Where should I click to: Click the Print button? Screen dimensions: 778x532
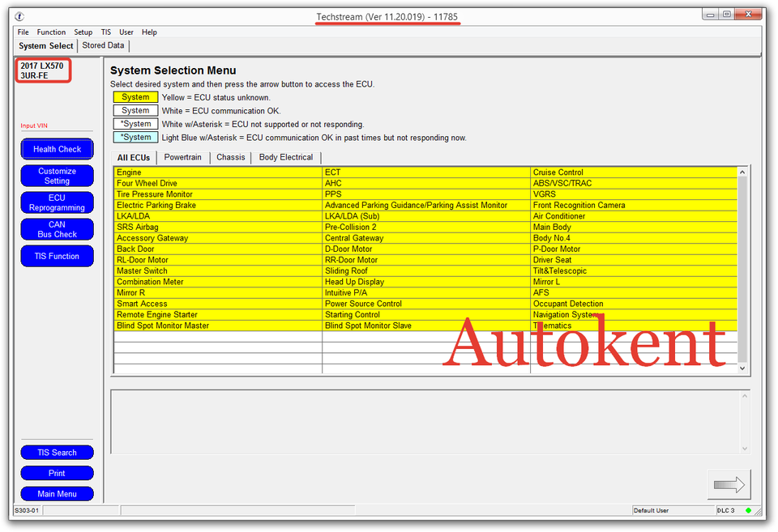(57, 474)
